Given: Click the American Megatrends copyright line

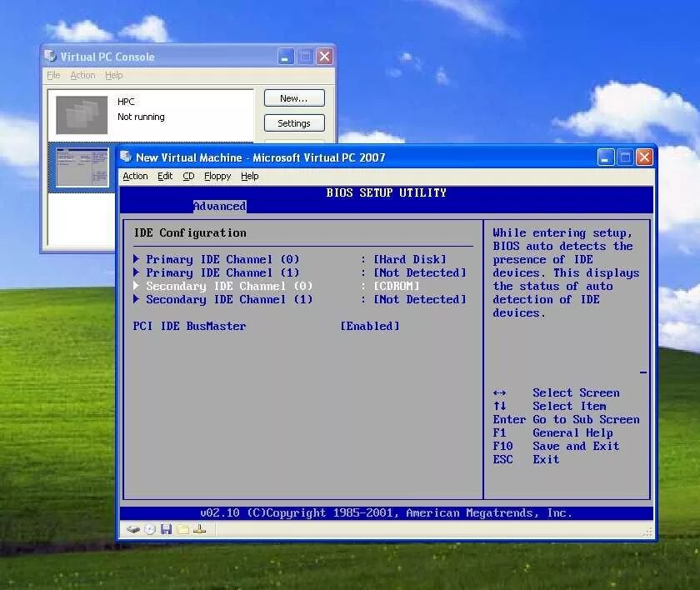Looking at the screenshot, I should (x=386, y=513).
